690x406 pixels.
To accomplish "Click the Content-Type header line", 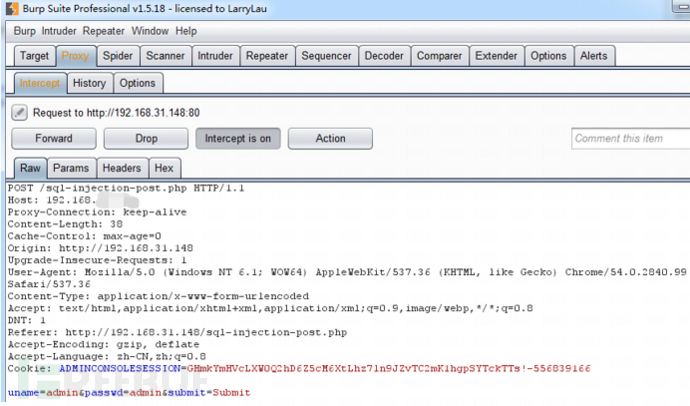I will (x=158, y=296).
